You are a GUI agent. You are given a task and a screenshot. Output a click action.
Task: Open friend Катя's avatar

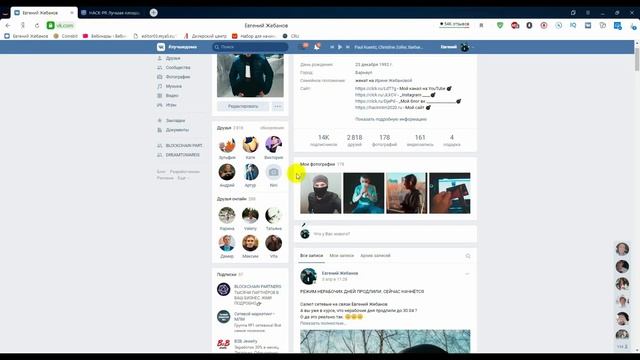[250, 145]
